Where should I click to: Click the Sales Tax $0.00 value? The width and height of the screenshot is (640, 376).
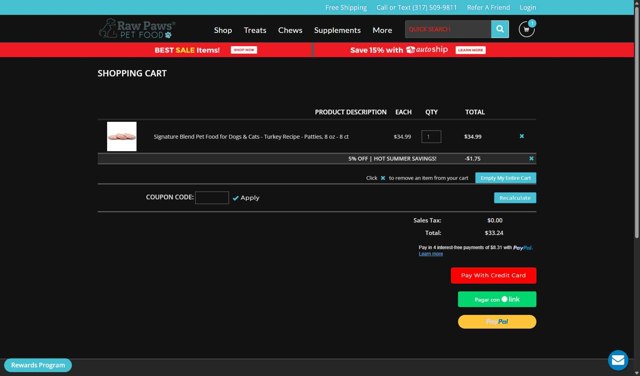click(495, 220)
